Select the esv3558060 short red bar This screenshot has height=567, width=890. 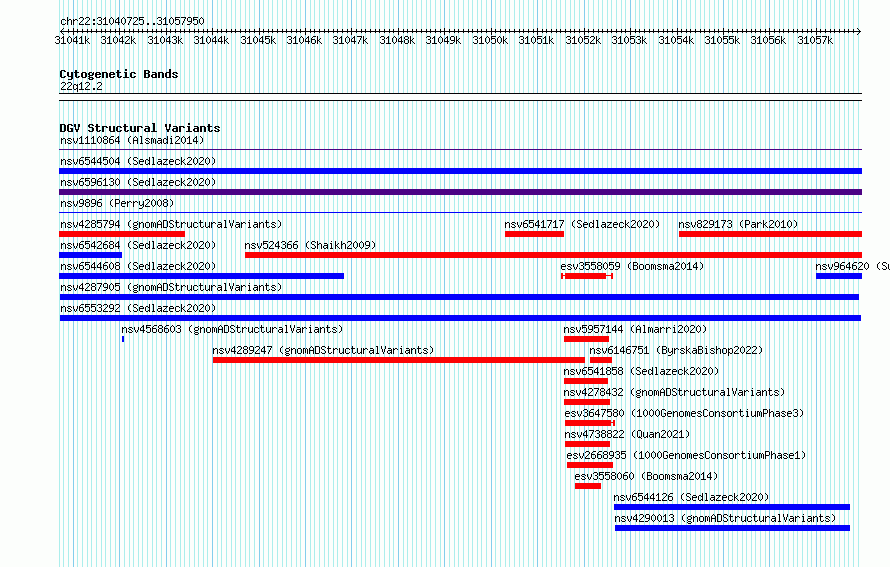(587, 486)
